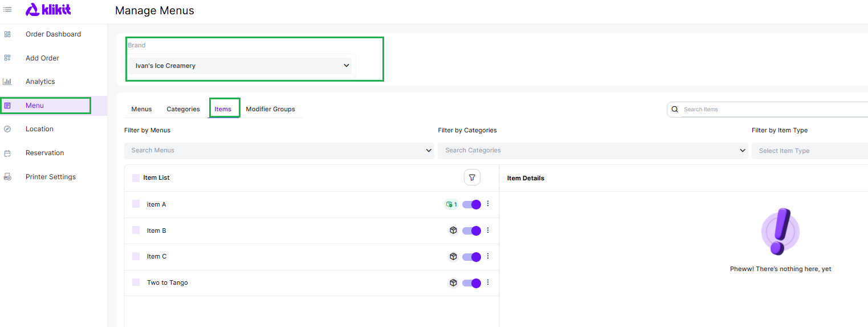The width and height of the screenshot is (868, 327).
Task: Click the hamburger menu icon beside klikit logo
Action: [x=8, y=10]
